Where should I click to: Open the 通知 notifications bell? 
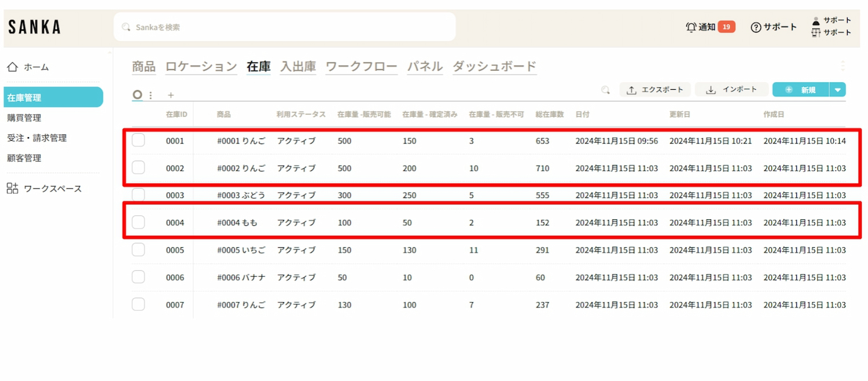[691, 27]
